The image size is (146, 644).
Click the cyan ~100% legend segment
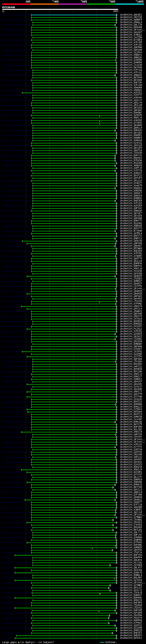130,4
